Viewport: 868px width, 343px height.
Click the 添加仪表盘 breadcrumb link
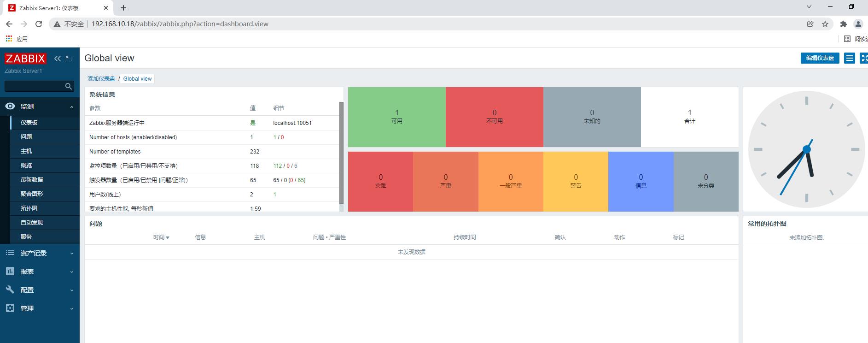pos(101,79)
